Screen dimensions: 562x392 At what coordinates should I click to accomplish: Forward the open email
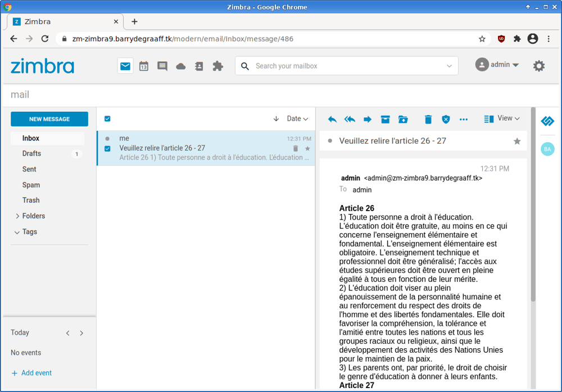(x=367, y=119)
